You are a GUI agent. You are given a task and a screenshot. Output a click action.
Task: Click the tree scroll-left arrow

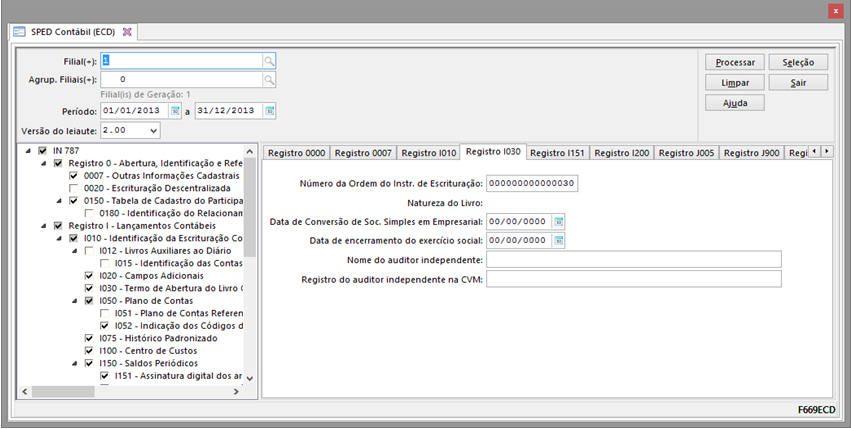pos(24,392)
